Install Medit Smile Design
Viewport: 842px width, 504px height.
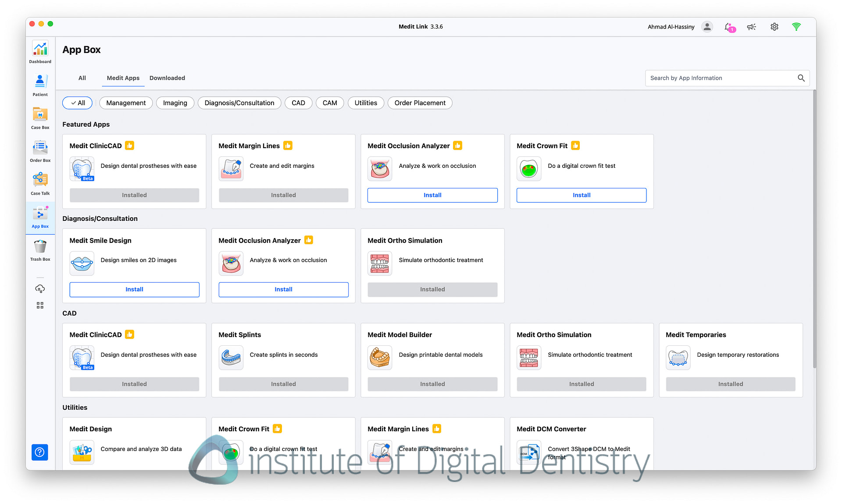134,289
